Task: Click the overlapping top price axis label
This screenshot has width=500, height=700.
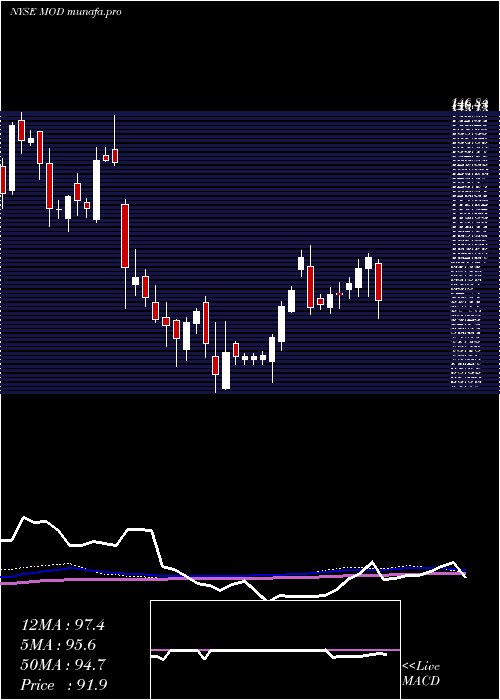Action: click(x=471, y=105)
